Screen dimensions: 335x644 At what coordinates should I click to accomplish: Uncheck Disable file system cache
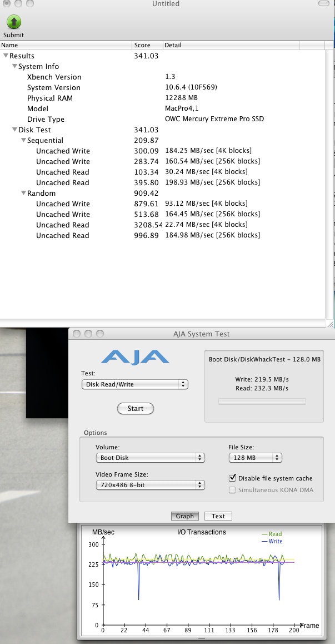[232, 478]
